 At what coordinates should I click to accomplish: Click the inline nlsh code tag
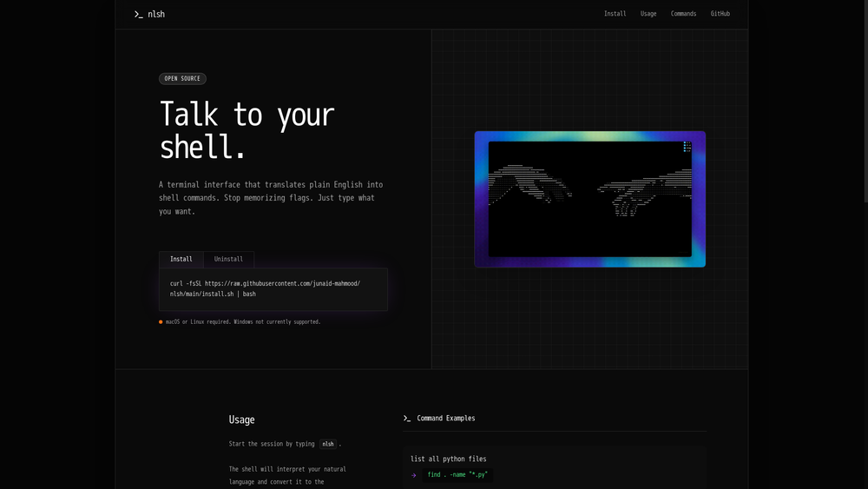coord(328,444)
